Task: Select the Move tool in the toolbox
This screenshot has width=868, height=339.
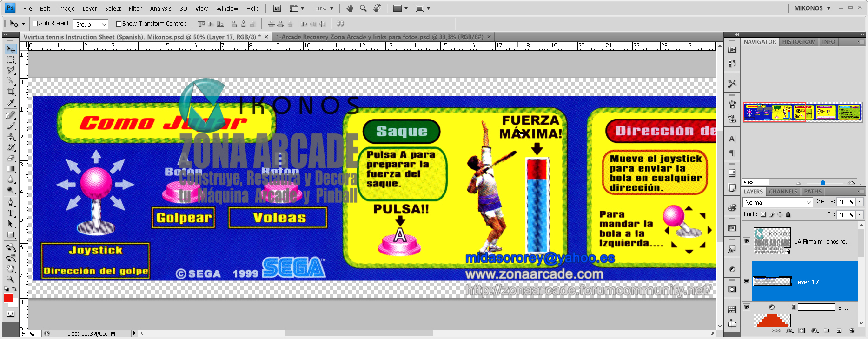Action: tap(11, 49)
